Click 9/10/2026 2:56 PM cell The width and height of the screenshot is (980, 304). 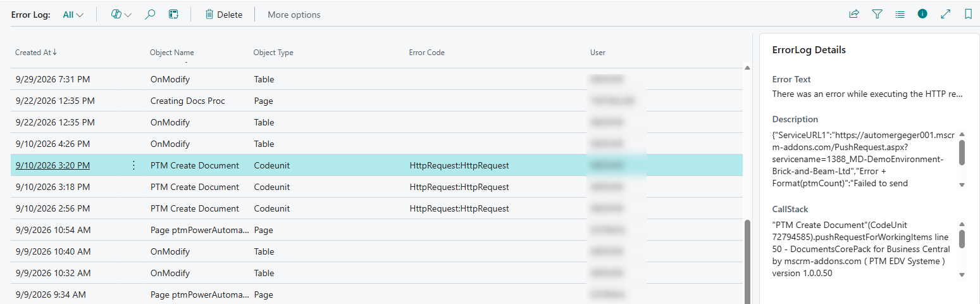[53, 208]
